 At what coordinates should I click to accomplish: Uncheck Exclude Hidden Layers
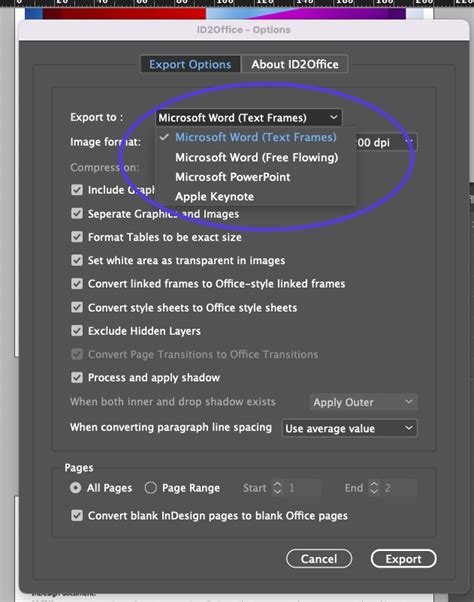pos(77,331)
